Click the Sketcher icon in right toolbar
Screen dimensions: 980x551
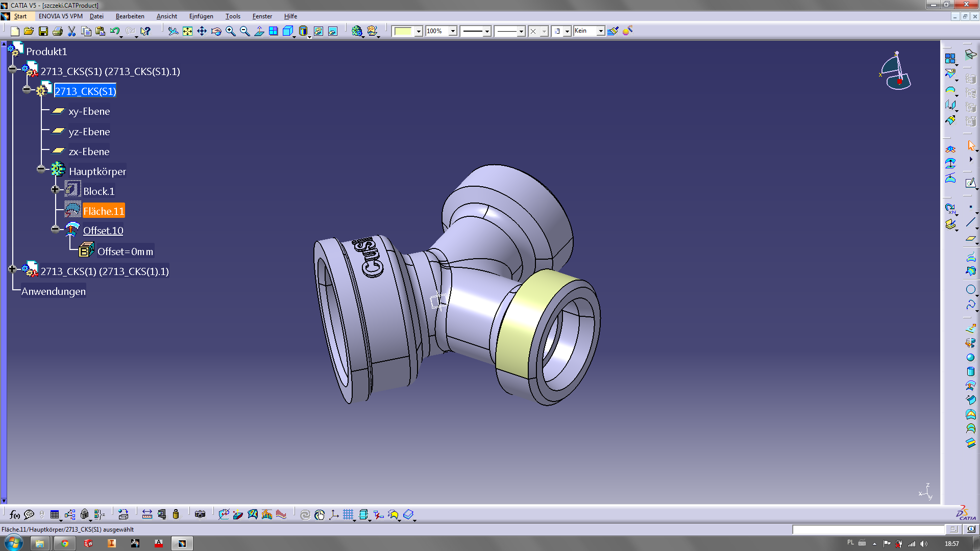[x=971, y=183]
